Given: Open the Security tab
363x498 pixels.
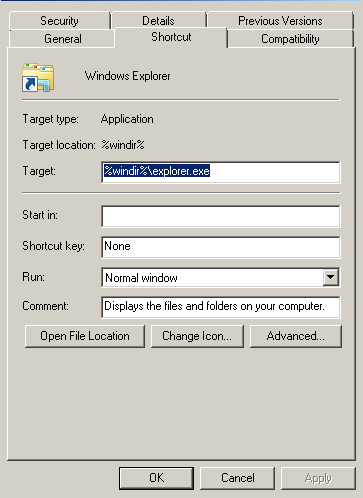Looking at the screenshot, I should 59,21.
